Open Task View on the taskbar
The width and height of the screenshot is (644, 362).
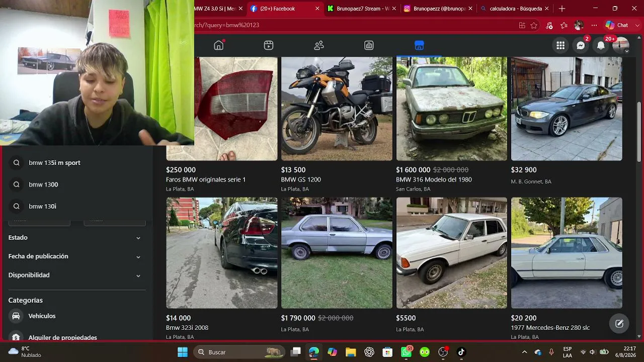point(296,352)
